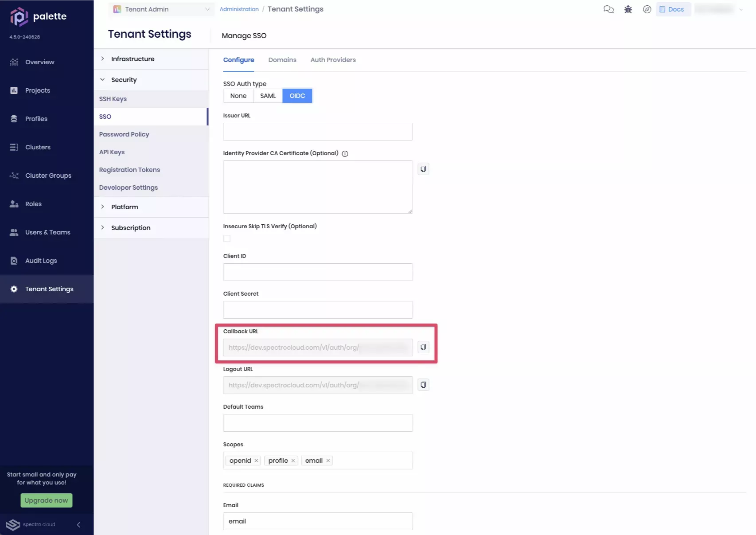
Task: Copy the Logout URL
Action: pos(423,385)
